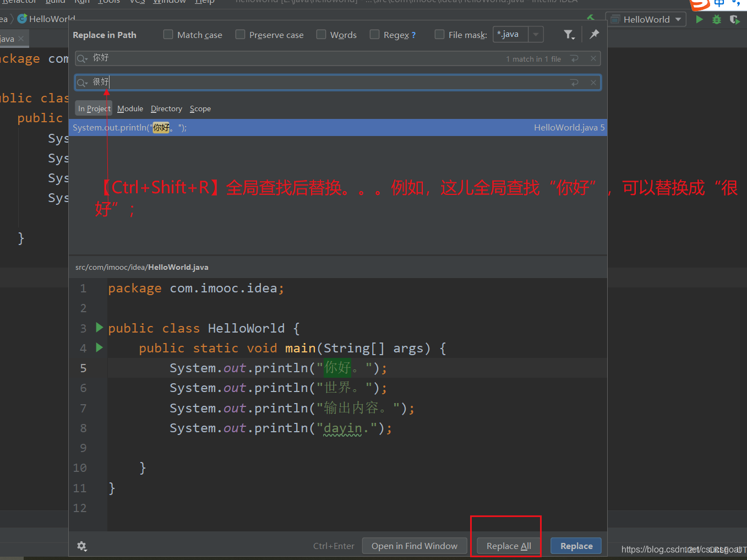This screenshot has height=560, width=747.
Task: Select the System.out.println result row
Action: click(337, 128)
